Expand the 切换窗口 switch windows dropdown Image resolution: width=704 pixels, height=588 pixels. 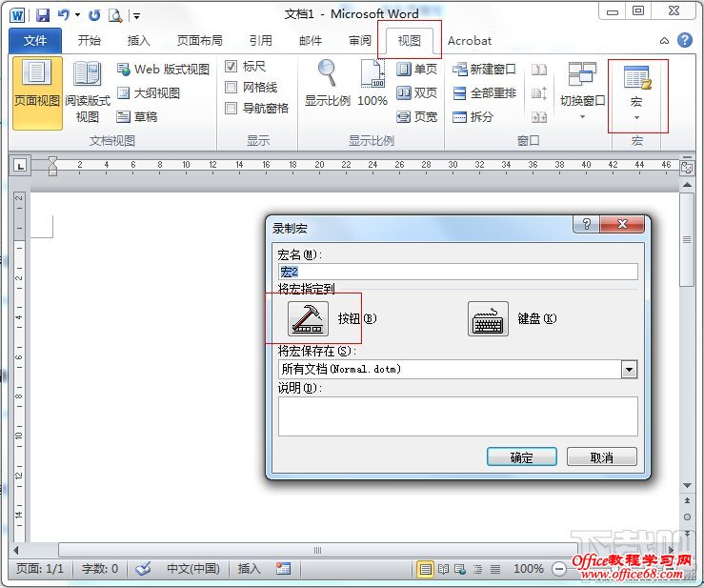coord(582,117)
